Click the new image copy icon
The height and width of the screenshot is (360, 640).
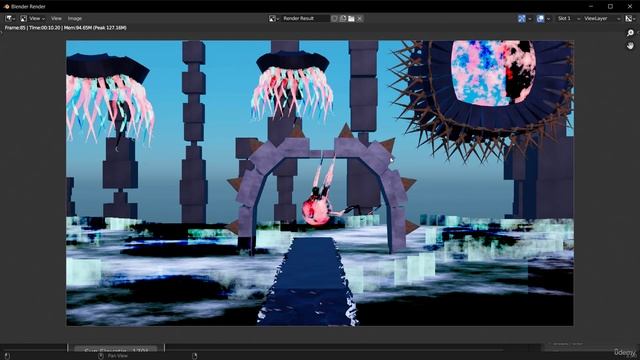[x=343, y=18]
